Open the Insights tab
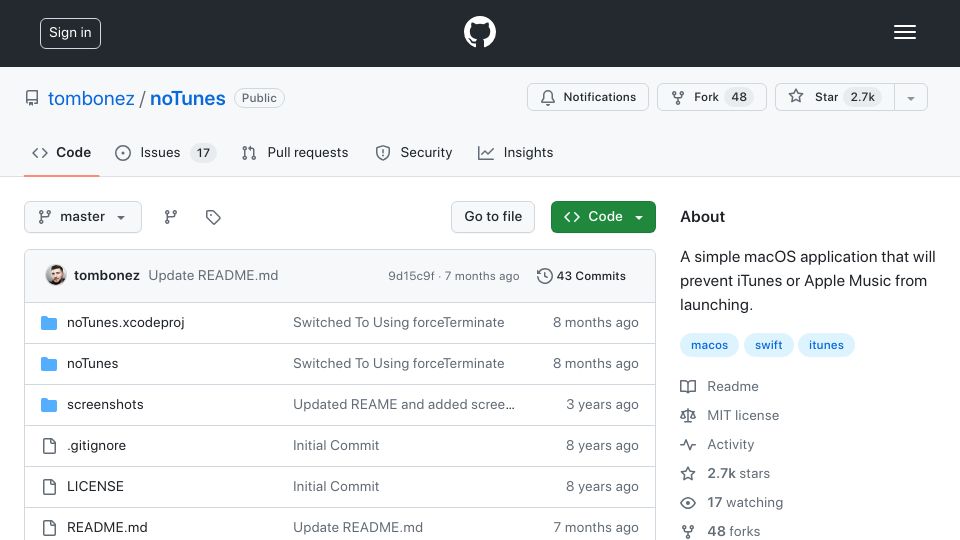This screenshot has height=540, width=960. click(x=516, y=152)
